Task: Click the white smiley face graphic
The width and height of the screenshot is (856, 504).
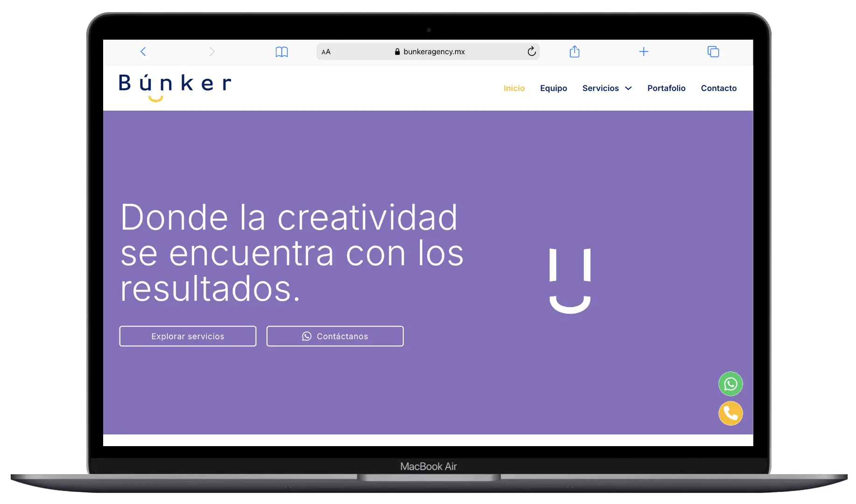Action: click(x=570, y=281)
